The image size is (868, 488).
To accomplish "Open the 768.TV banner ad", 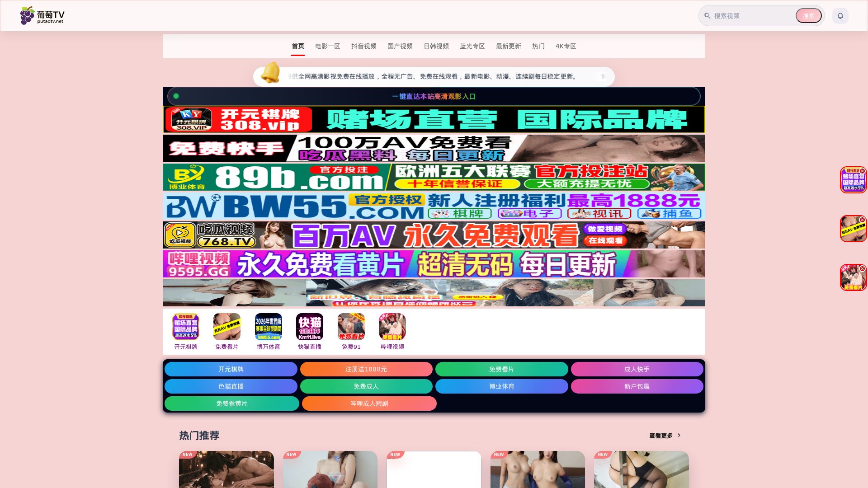I will [x=434, y=235].
